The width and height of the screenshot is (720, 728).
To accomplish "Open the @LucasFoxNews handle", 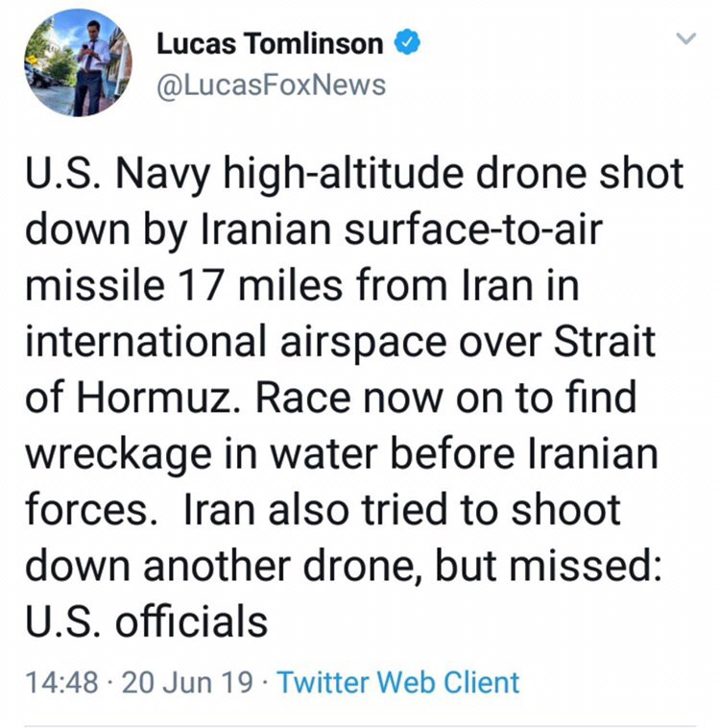I will tap(271, 85).
